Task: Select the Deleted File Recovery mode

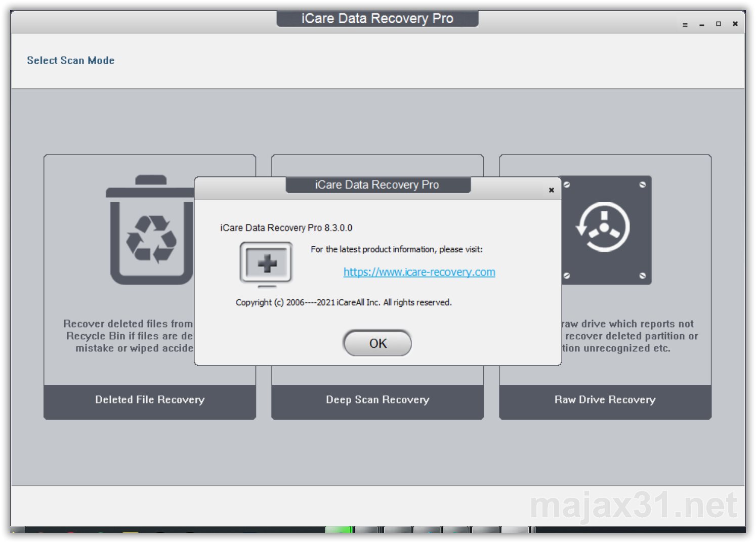Action: point(150,399)
